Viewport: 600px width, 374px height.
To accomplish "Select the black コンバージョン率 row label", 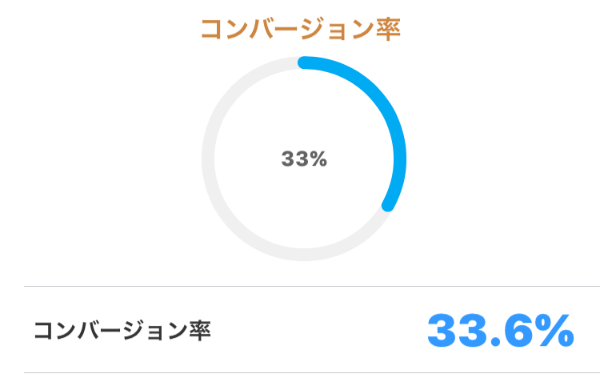I will point(122,331).
